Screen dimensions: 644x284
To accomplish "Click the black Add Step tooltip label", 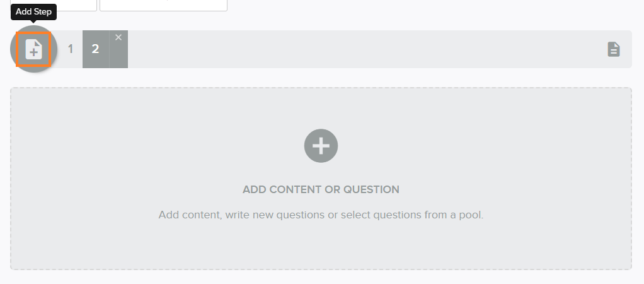I will tap(33, 11).
